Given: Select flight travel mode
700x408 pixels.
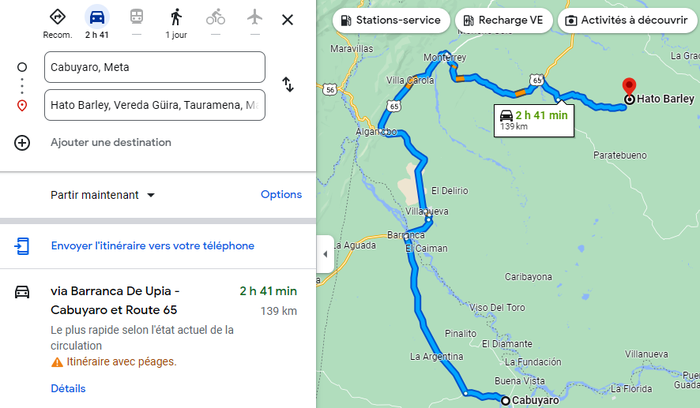Looking at the screenshot, I should pyautogui.click(x=255, y=17).
